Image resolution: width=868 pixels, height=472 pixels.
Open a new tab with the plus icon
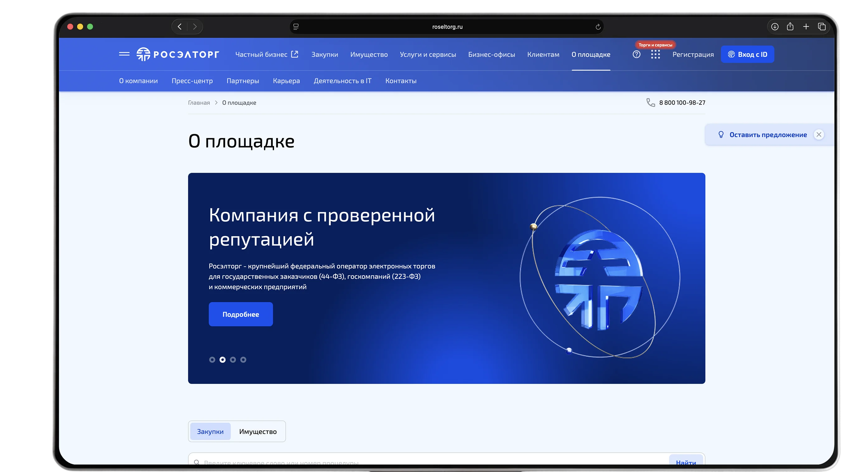(806, 26)
